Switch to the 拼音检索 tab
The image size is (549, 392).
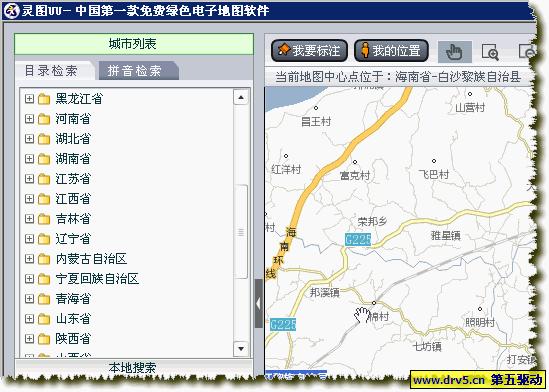(x=138, y=71)
